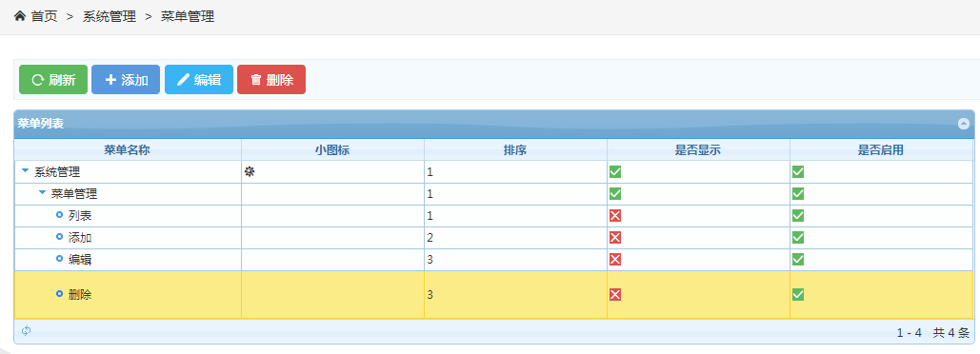
Task: Click the 是否显示 column header
Action: click(x=698, y=149)
